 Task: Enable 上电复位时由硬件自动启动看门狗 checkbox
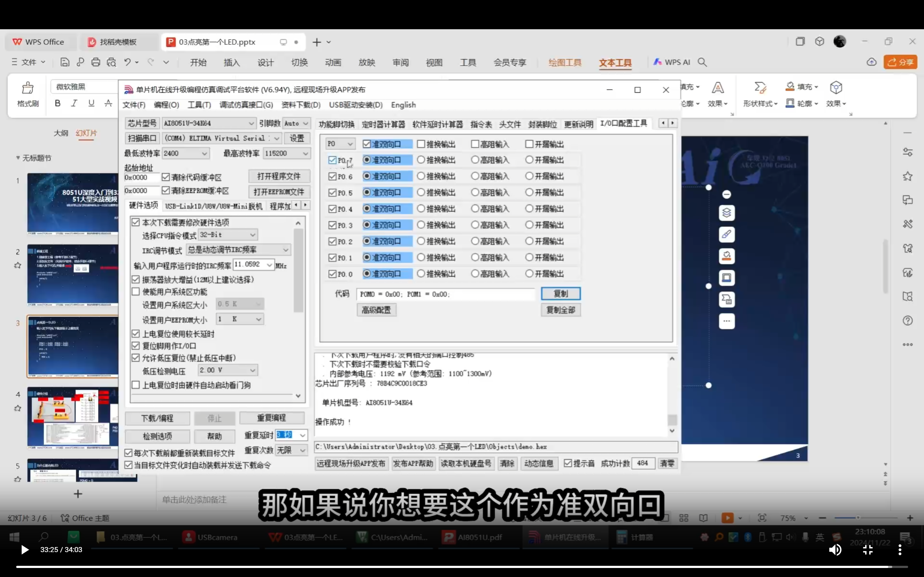[135, 385]
